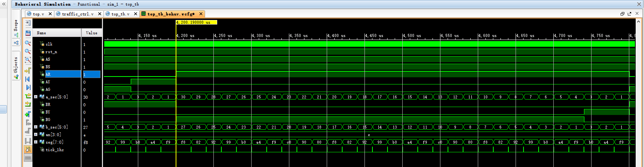Click the value 30 of a_sec
The height and width of the screenshot is (167, 644).
[x=85, y=97]
